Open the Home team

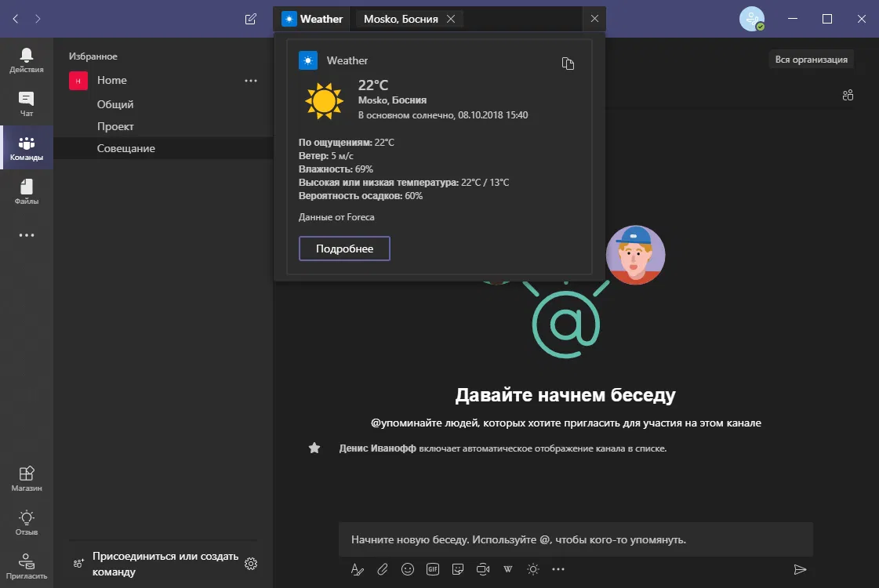point(111,80)
